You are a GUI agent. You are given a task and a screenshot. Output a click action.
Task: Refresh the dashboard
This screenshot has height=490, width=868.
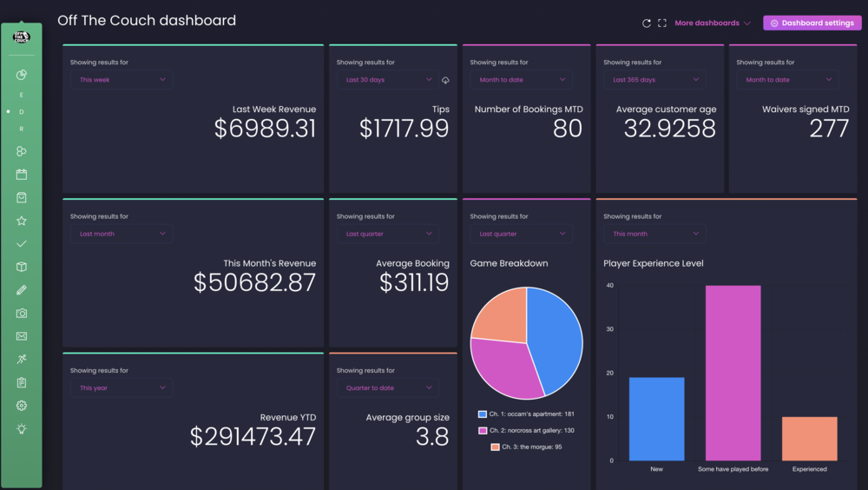tap(646, 23)
